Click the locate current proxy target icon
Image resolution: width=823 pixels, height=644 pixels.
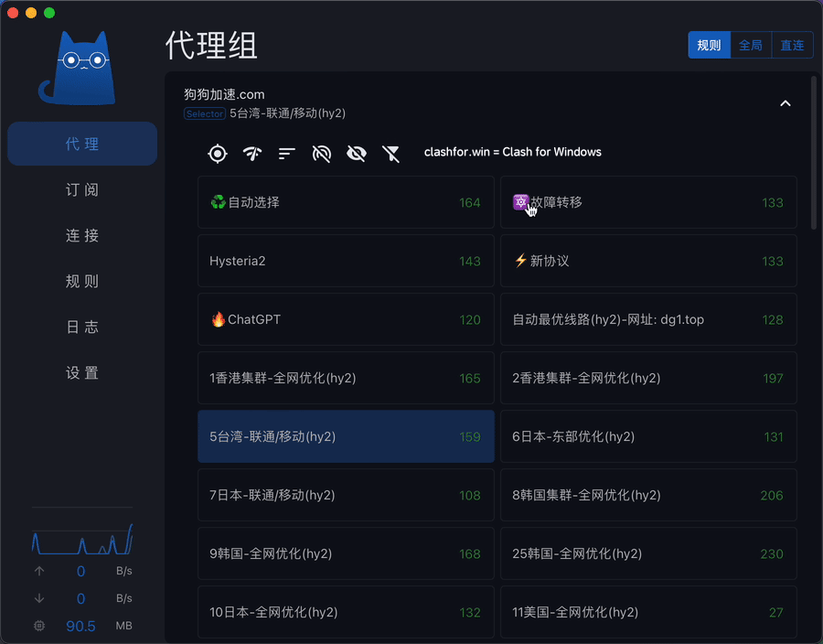pyautogui.click(x=218, y=153)
